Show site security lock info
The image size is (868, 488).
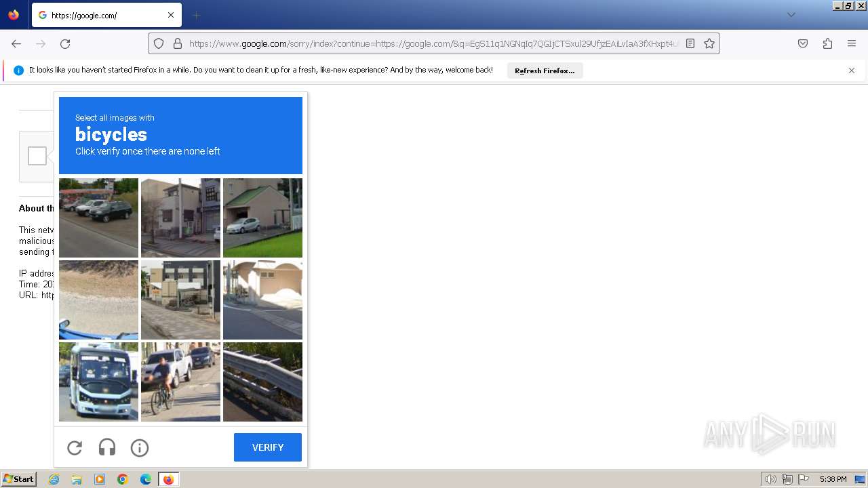(x=178, y=43)
